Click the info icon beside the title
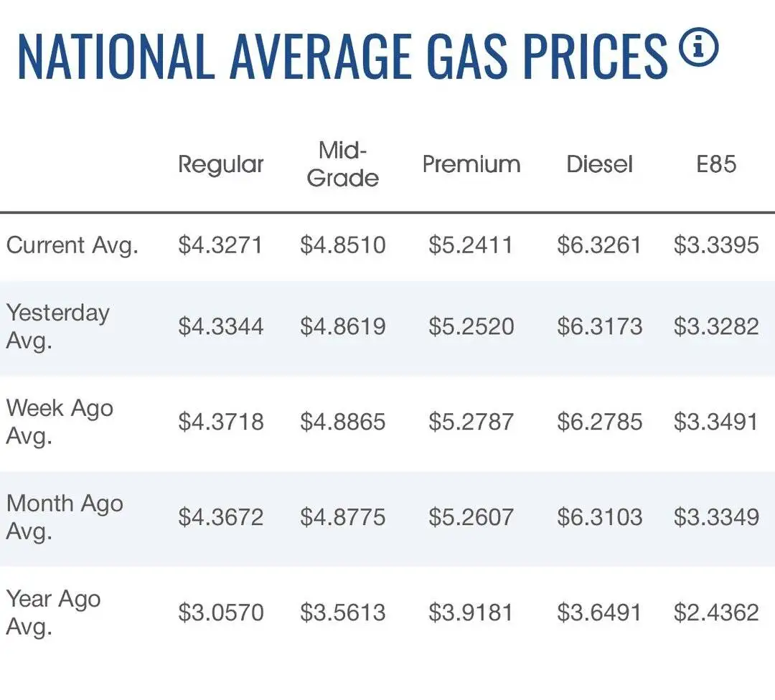 point(698,48)
